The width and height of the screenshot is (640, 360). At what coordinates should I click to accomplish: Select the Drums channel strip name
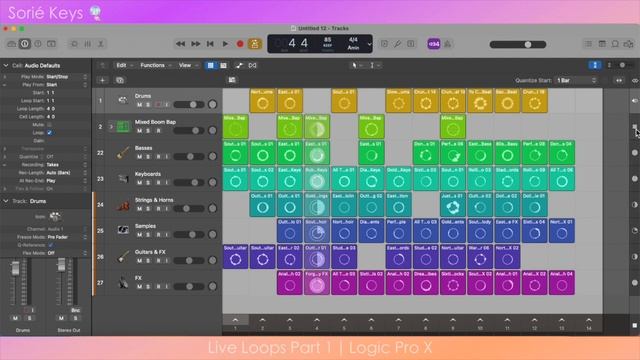click(23, 330)
